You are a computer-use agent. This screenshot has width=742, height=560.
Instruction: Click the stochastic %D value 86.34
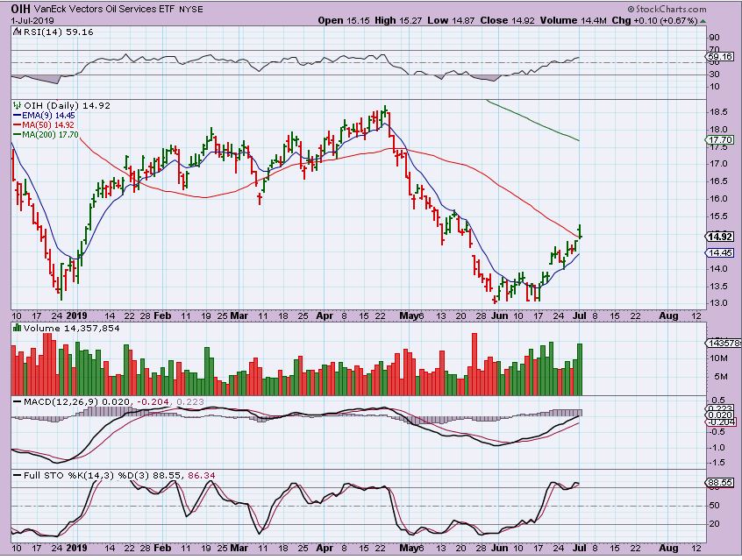click(x=202, y=475)
